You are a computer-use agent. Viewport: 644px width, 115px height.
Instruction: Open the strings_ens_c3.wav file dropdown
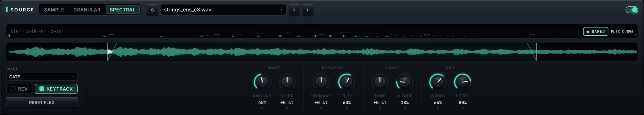[x=223, y=10]
